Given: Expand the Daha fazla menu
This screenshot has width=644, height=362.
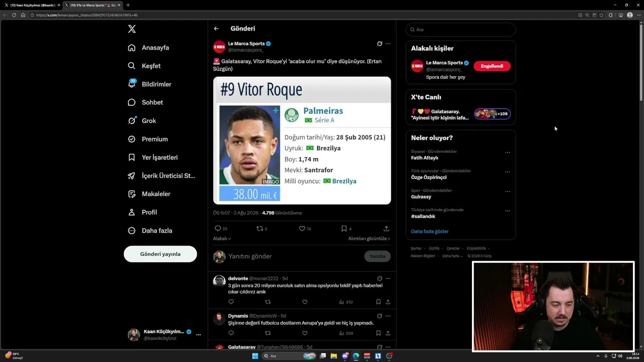Looking at the screenshot, I should coord(150,231).
